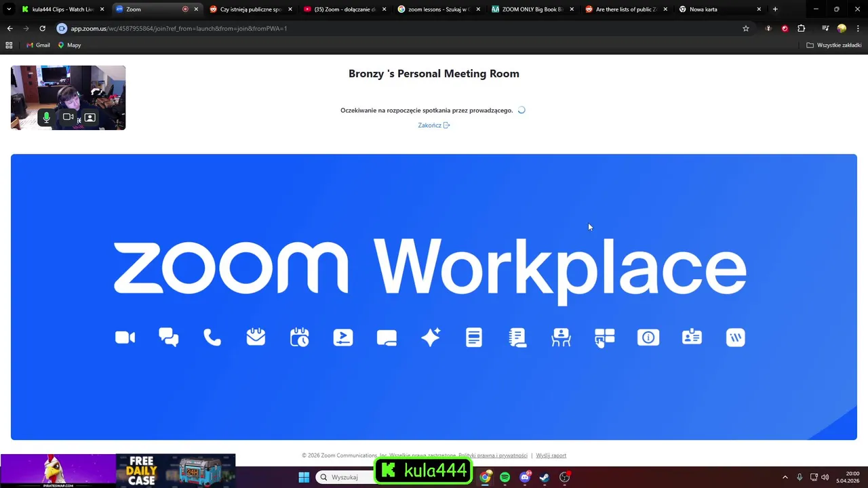Open the OBS icon on the taskbar
868x488 pixels.
pyautogui.click(x=565, y=477)
